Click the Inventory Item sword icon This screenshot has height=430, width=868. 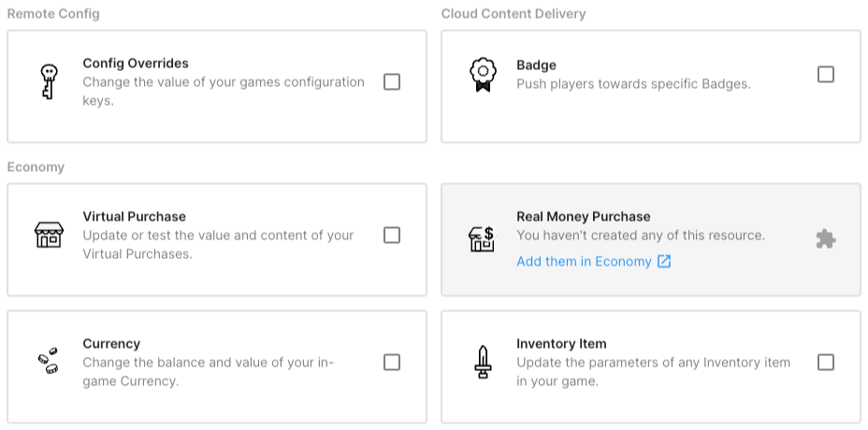[482, 362]
